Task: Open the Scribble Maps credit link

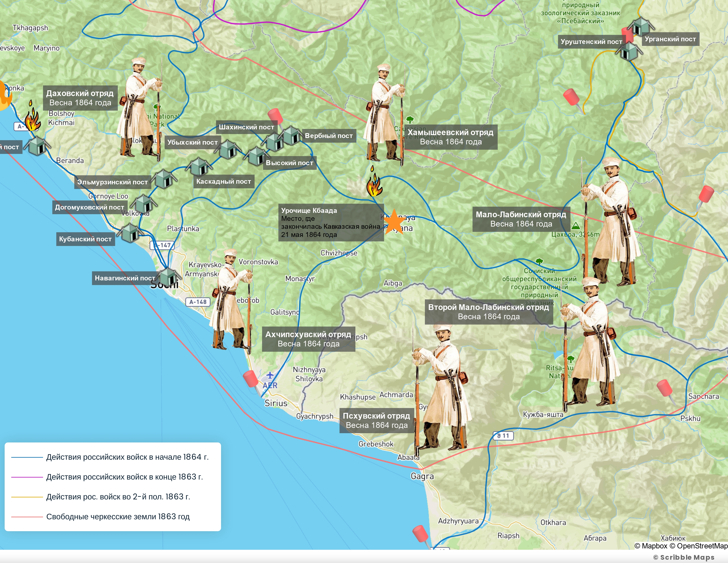Action: [684, 557]
